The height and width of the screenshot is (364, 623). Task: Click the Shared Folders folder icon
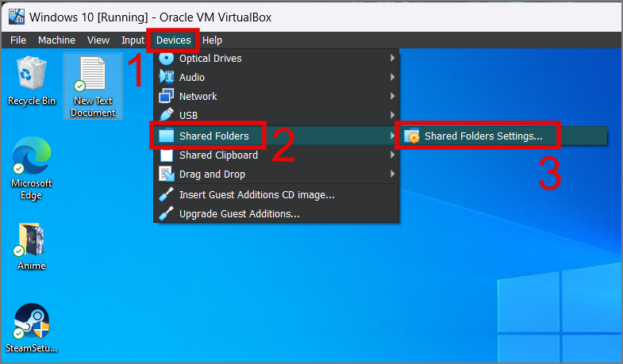[167, 136]
